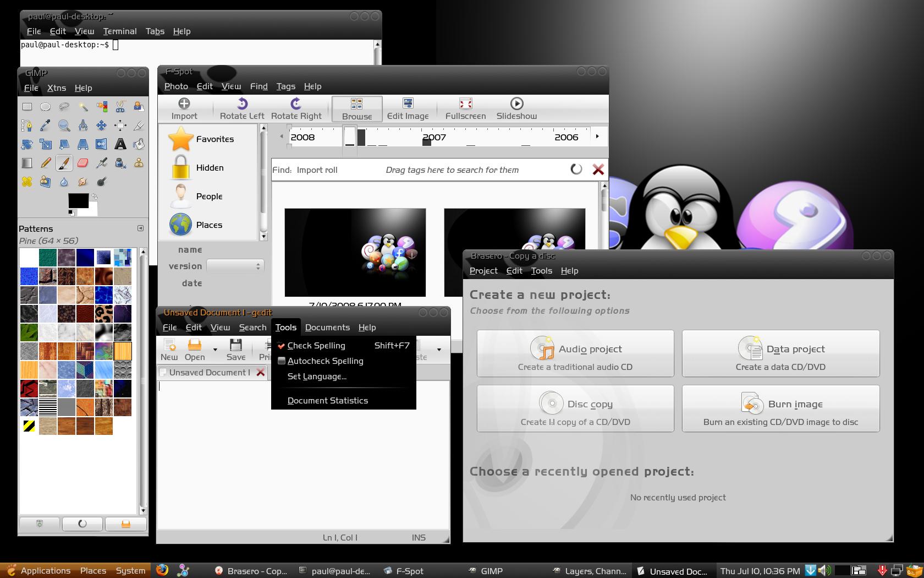Choose Burn image in Brasero
Screen dimensions: 924x578
[780, 408]
